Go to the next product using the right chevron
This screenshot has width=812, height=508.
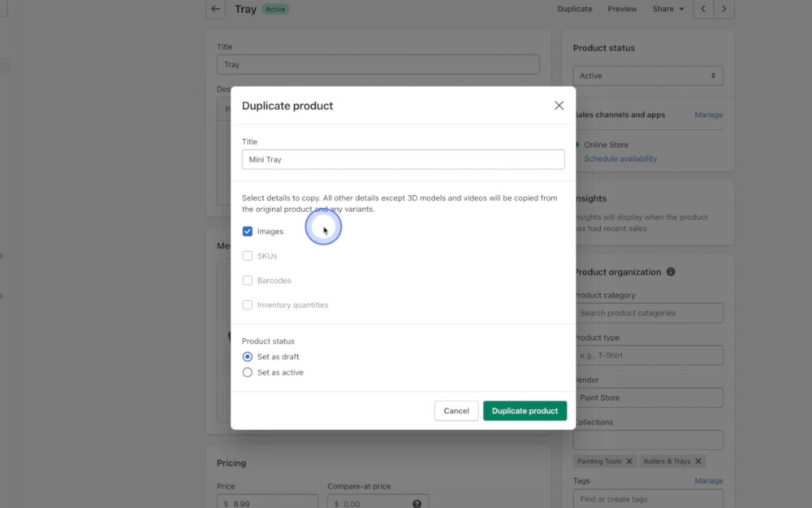(723, 9)
